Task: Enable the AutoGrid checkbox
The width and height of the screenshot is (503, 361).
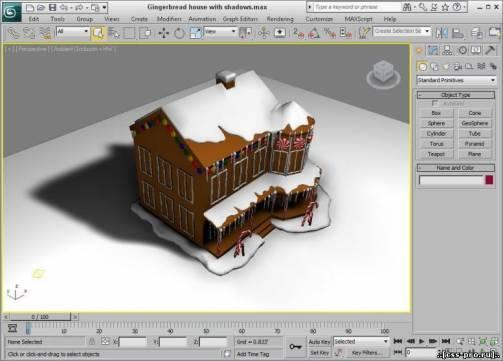Action: click(435, 103)
